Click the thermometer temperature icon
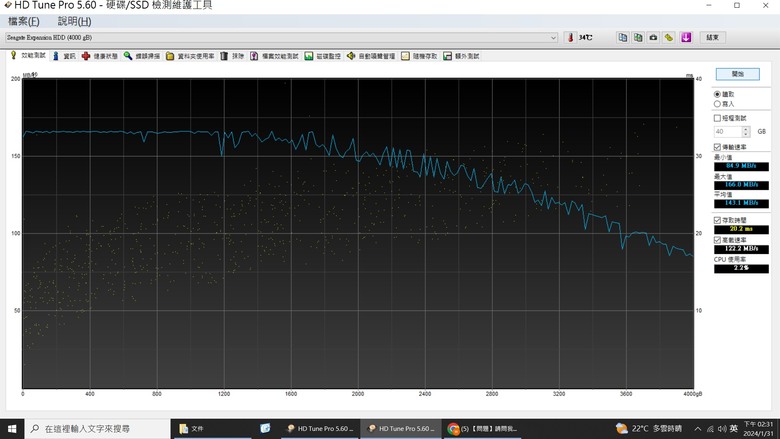 [x=571, y=37]
